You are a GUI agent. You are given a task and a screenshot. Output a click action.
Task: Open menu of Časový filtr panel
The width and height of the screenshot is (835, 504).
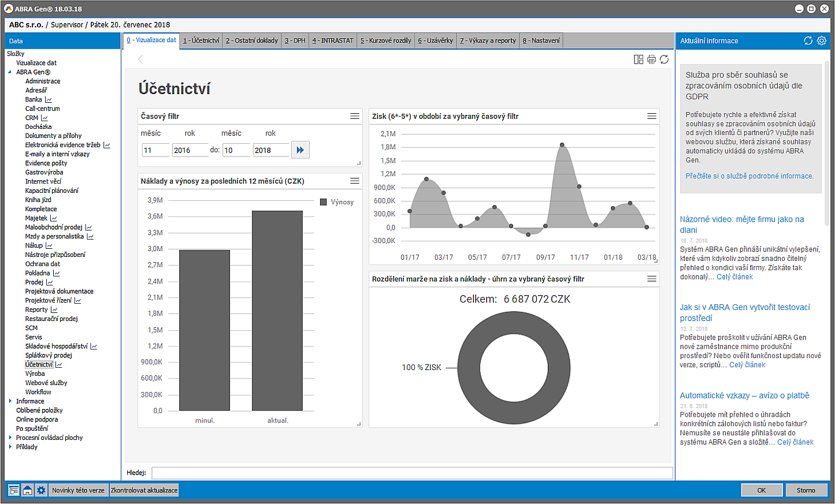coord(355,116)
